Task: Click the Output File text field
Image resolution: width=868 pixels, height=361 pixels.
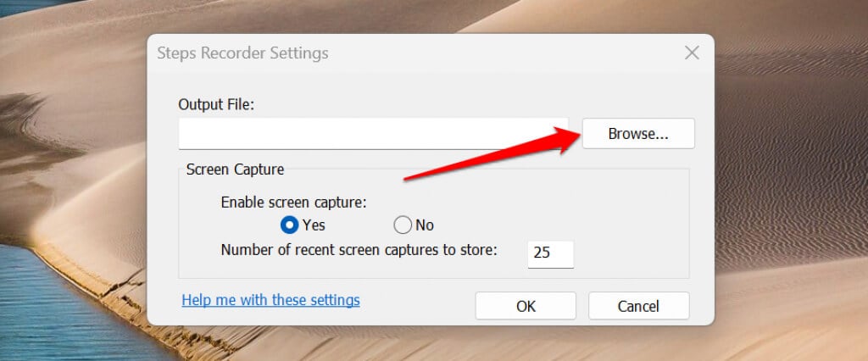Action: coord(373,134)
